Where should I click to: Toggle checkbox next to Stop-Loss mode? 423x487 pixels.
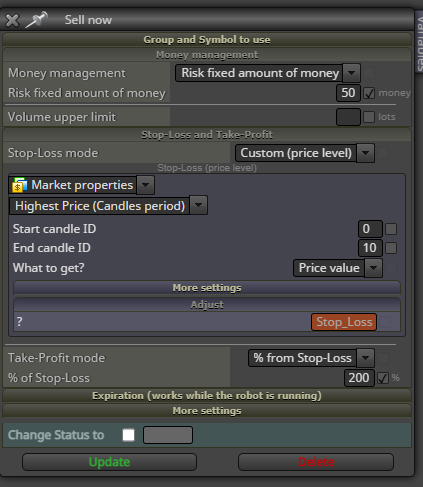coord(383,153)
